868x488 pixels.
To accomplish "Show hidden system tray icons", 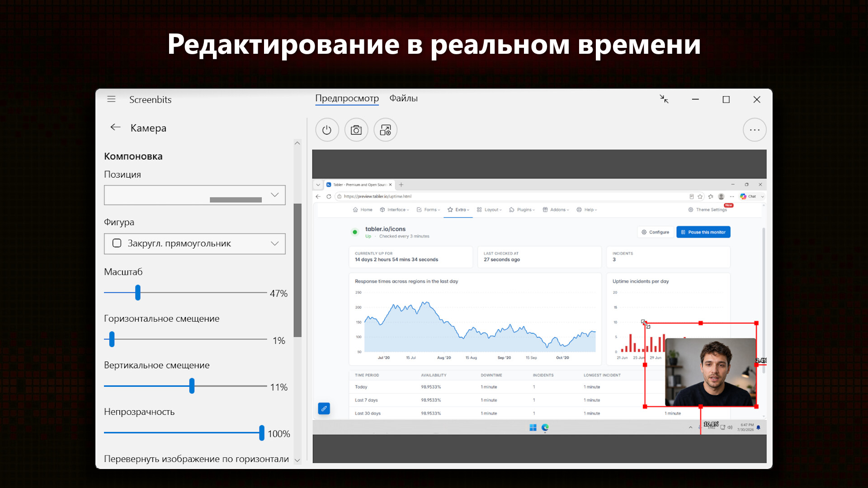I will 690,427.
